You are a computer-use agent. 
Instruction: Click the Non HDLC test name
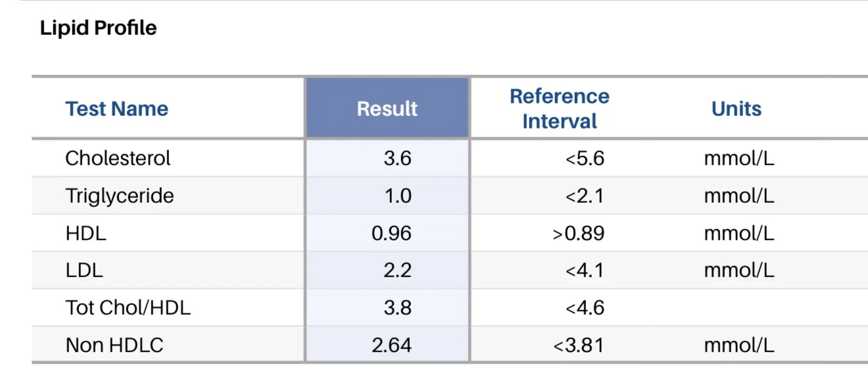[x=114, y=345]
